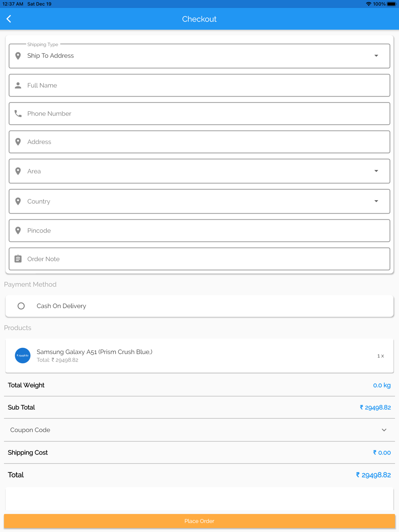This screenshot has height=532, width=399.
Task: Expand the Area dropdown list
Action: [x=376, y=171]
